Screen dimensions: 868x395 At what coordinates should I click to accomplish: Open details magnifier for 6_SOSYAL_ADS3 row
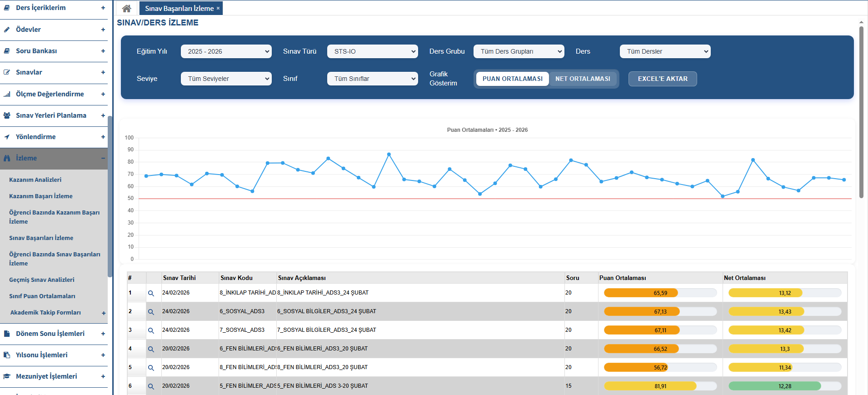(x=151, y=312)
